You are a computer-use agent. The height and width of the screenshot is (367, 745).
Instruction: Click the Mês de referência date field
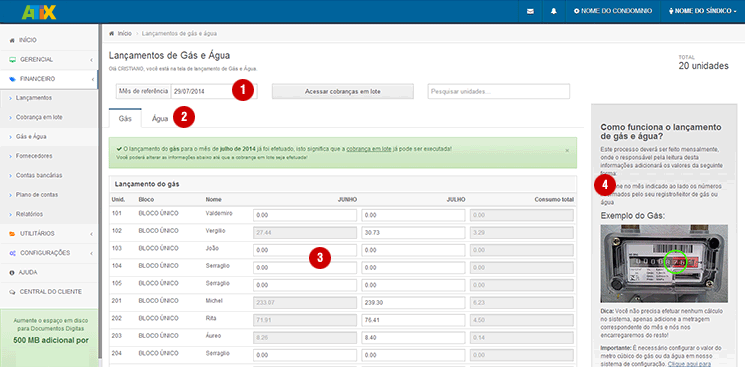(x=214, y=91)
